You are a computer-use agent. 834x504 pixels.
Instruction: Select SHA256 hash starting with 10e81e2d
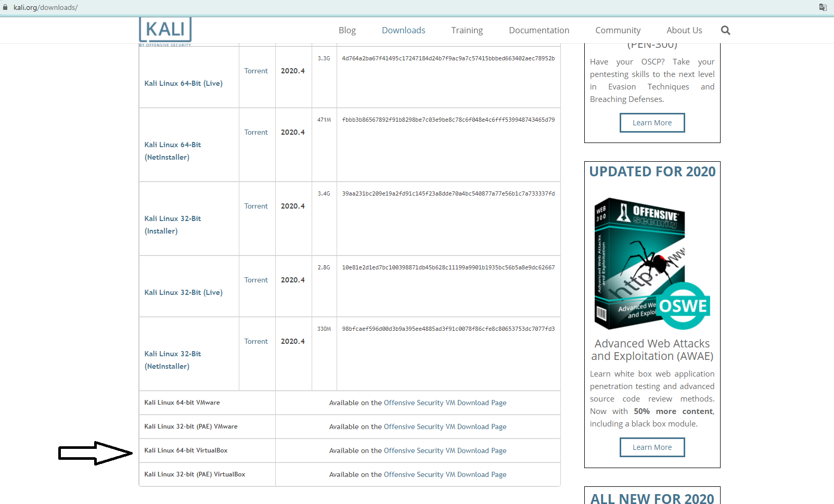[448, 267]
